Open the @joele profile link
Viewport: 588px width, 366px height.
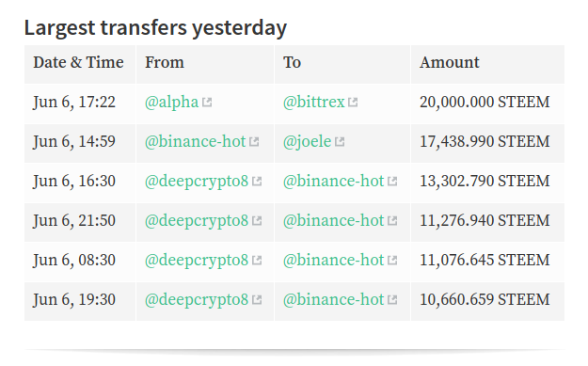[307, 142]
